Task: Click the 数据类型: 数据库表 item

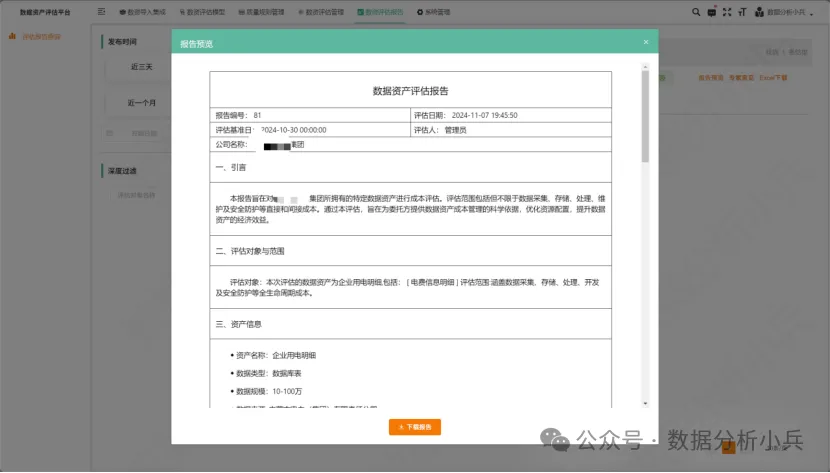Action: pos(268,374)
